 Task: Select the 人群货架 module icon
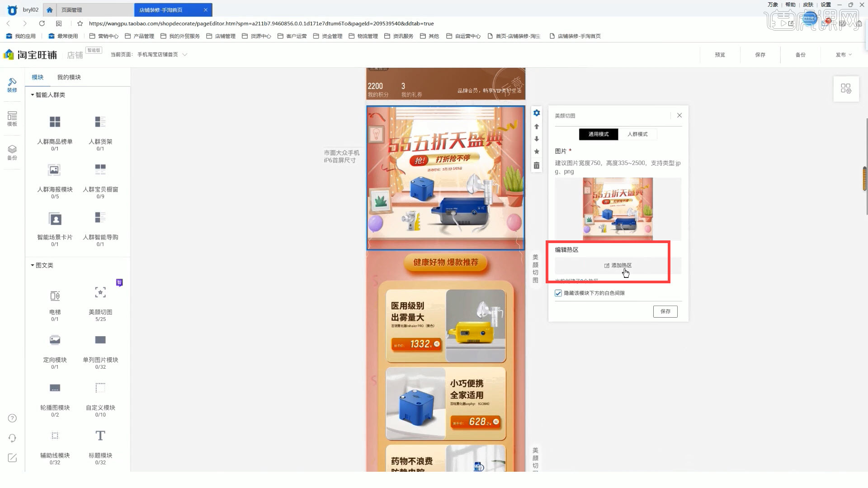click(100, 122)
